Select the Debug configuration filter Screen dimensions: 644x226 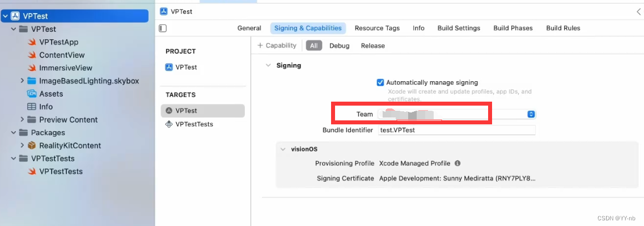tap(339, 45)
